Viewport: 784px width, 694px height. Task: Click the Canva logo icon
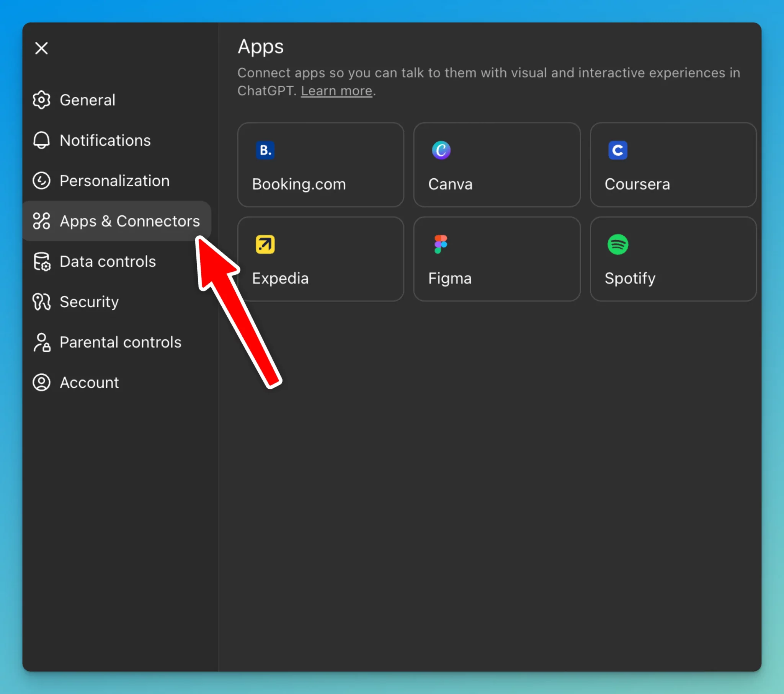(441, 150)
